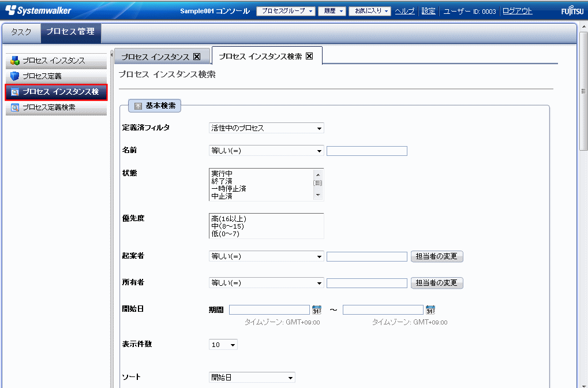
Task: Click the ログアウト link
Action: 517,11
